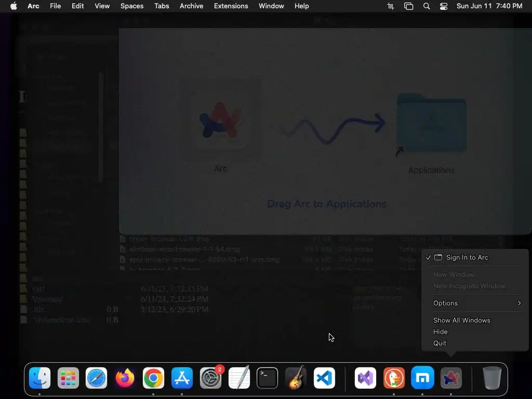The image size is (532, 399).
Task: Launch DuckDuckGo browser from the Dock
Action: (x=394, y=378)
